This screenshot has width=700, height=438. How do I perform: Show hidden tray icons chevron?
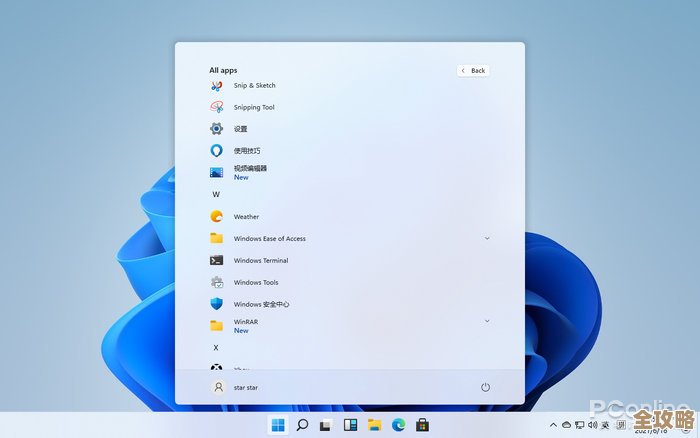pyautogui.click(x=553, y=425)
